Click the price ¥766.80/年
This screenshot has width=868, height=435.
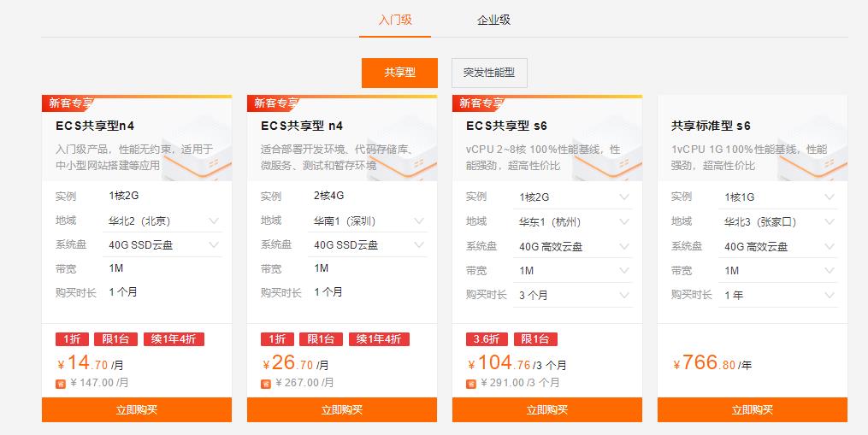712,363
